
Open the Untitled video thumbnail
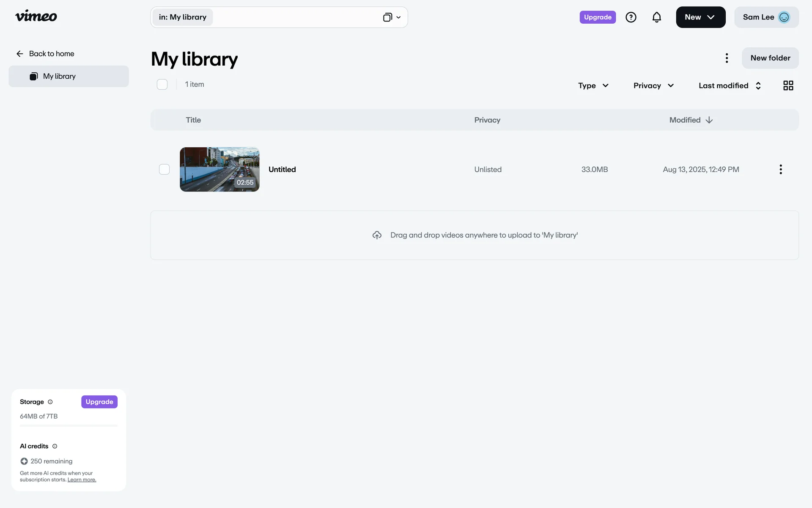[x=219, y=169]
